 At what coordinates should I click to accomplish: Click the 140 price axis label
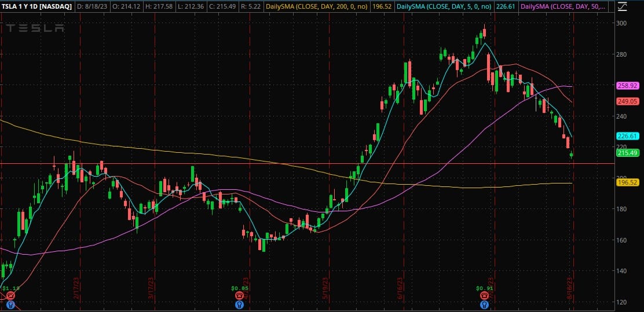coord(621,270)
